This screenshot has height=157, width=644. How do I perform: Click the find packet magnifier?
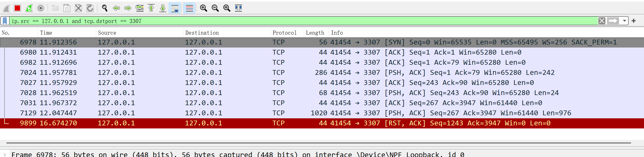pyautogui.click(x=104, y=8)
